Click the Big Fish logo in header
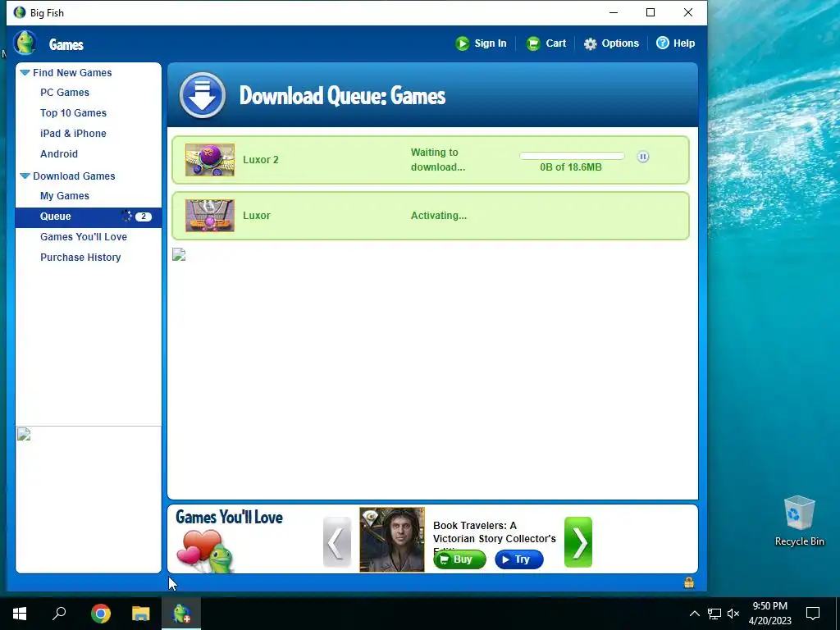The image size is (840, 630). 25,43
